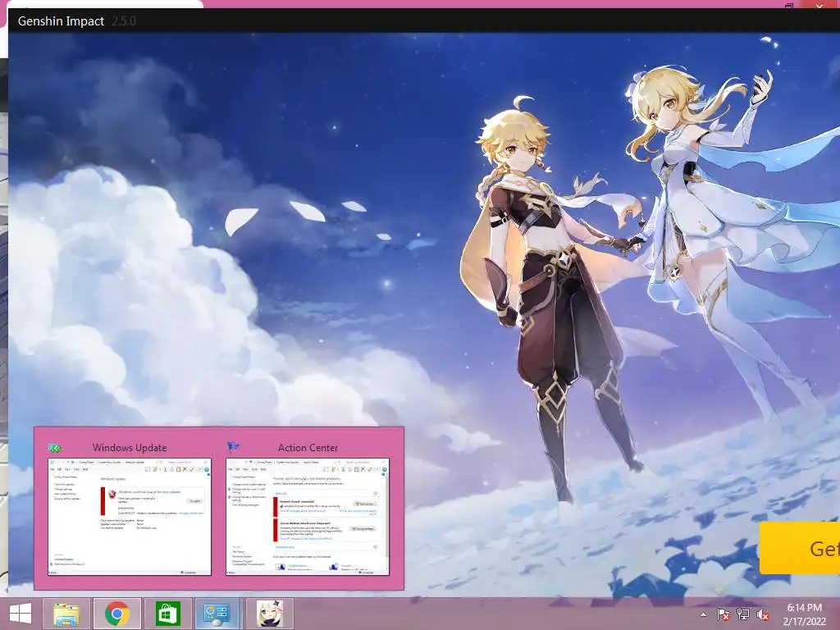840x630 pixels.
Task: Open the Windows Start button
Action: pyautogui.click(x=21, y=614)
